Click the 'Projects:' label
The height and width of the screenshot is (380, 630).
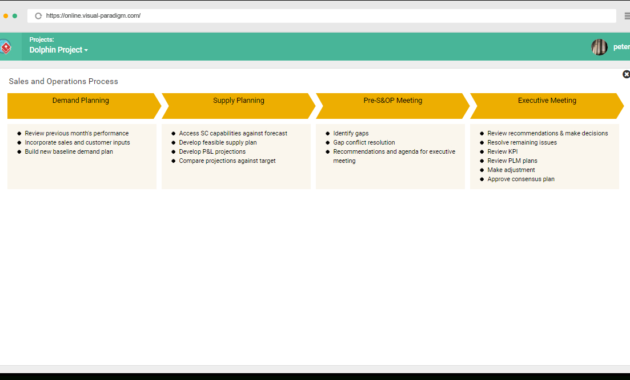[x=41, y=39]
